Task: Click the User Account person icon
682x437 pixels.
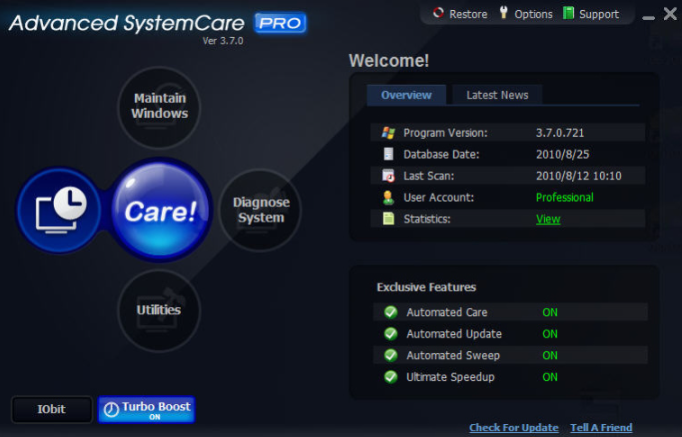Action: (388, 197)
